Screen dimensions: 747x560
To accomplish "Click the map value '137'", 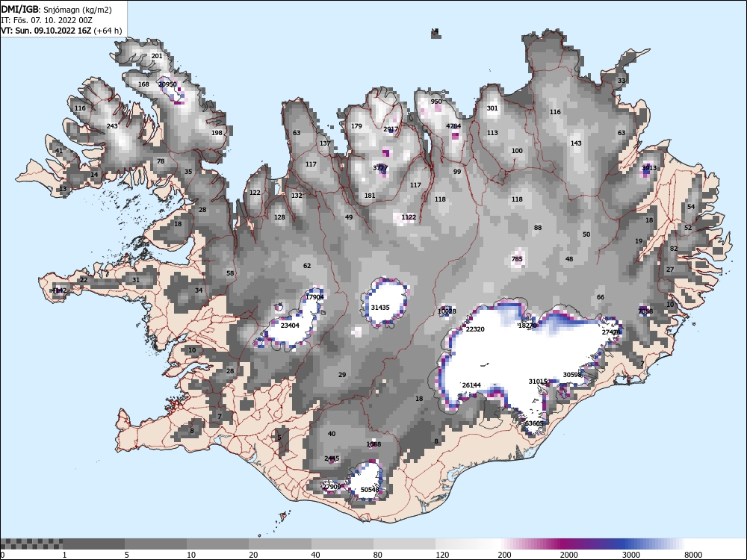I will 325,143.
